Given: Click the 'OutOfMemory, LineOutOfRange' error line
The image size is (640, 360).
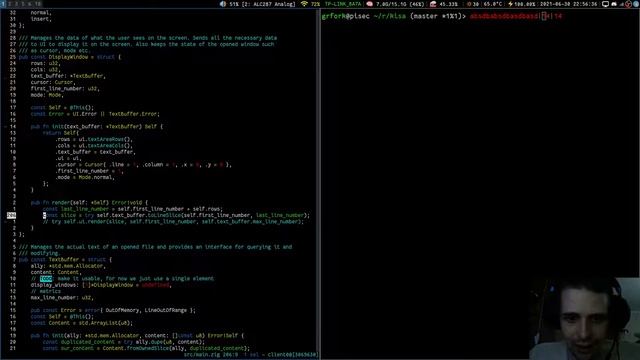Looking at the screenshot, I should tap(113, 310).
